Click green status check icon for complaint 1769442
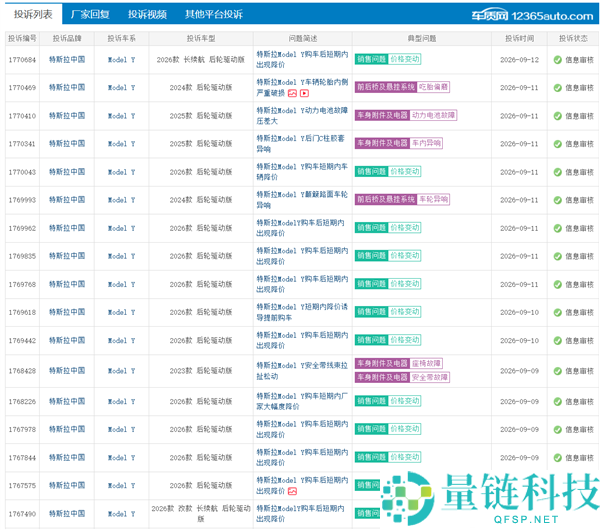The height and width of the screenshot is (530, 600). [558, 341]
